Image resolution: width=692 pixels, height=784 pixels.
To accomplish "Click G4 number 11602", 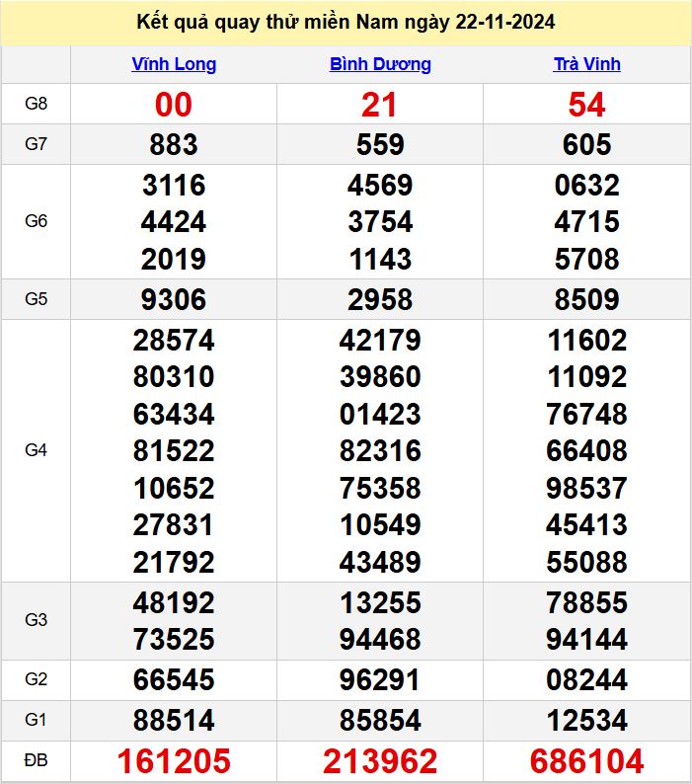I will [586, 340].
